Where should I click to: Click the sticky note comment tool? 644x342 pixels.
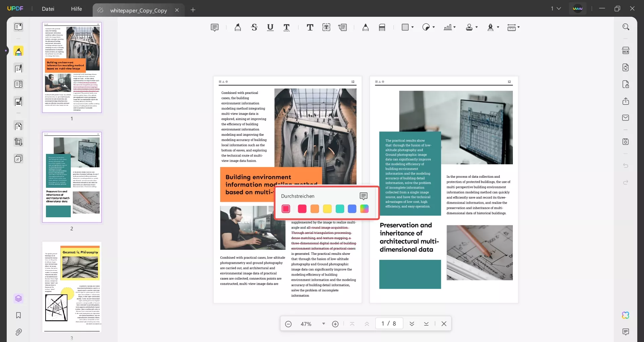click(x=215, y=27)
